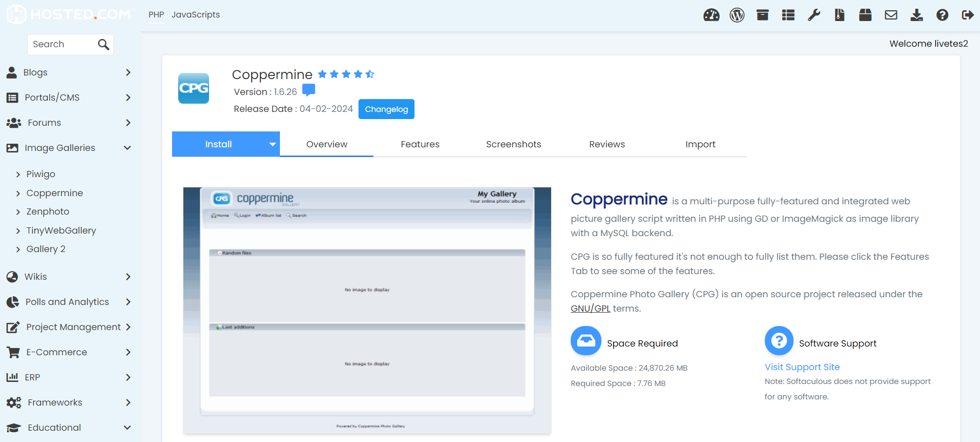Click the Forums users icon
The image size is (980, 442).
[x=14, y=123]
